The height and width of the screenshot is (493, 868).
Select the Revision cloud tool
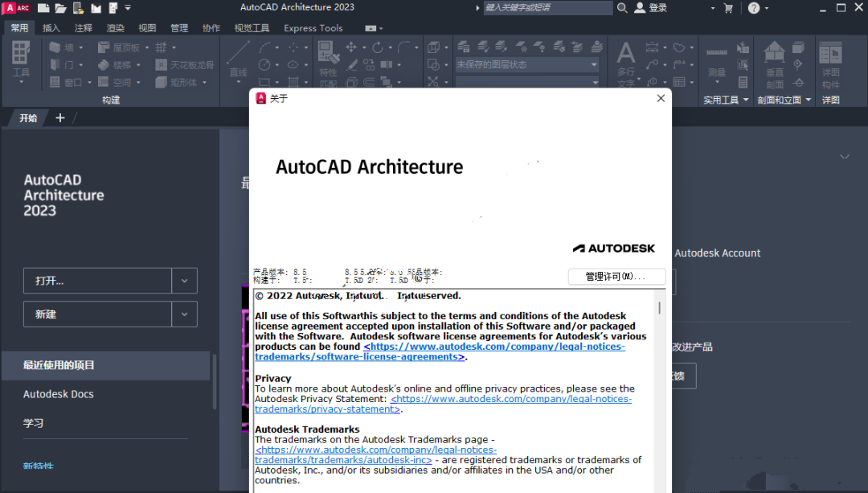click(x=678, y=47)
